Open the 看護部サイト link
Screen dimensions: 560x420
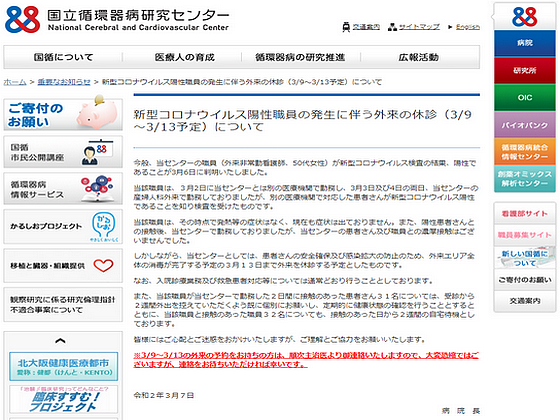pos(525,214)
